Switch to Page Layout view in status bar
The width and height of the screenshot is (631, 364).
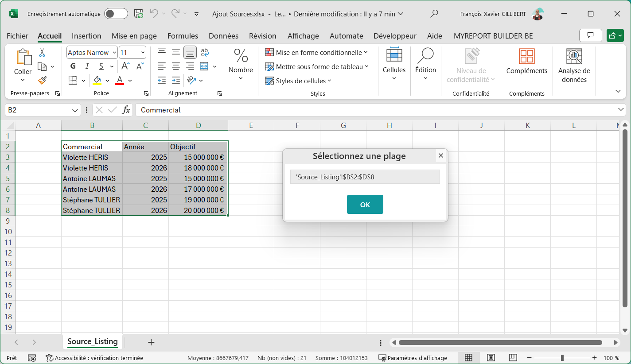click(491, 358)
